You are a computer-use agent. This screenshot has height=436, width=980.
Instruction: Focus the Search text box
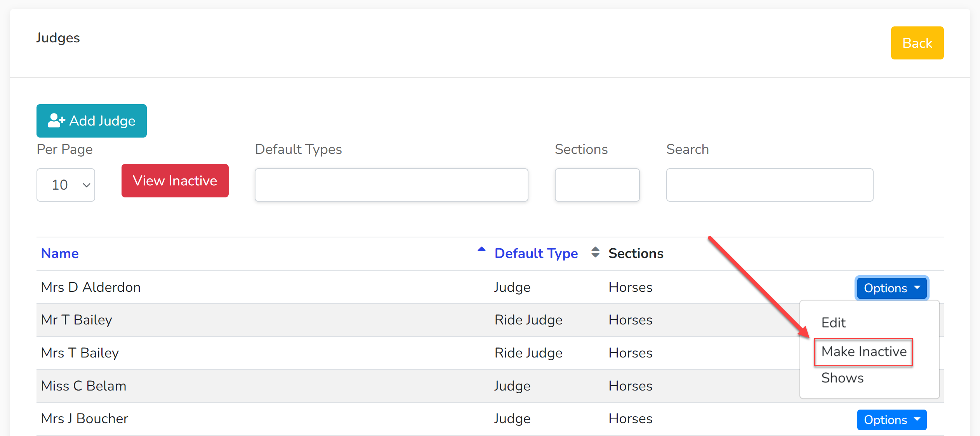(x=770, y=185)
